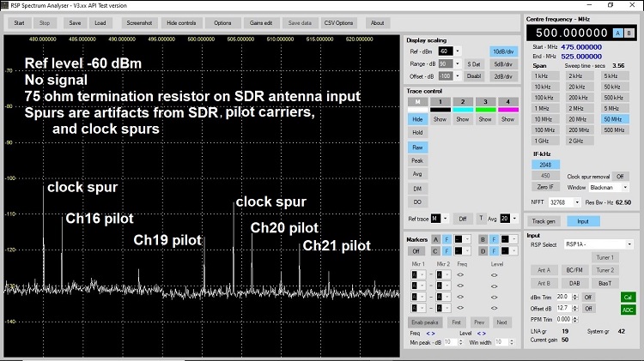Select VFO B next to centre frequency

tap(629, 33)
